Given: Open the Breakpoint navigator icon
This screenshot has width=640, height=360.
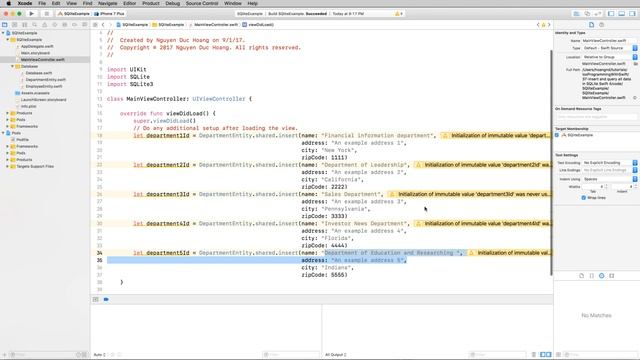Looking at the screenshot, I should (x=75, y=24).
